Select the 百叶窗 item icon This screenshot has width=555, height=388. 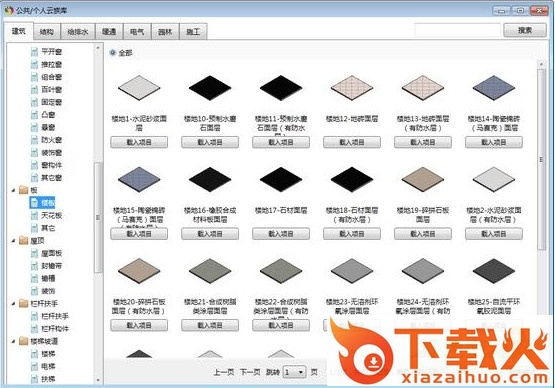[34, 90]
